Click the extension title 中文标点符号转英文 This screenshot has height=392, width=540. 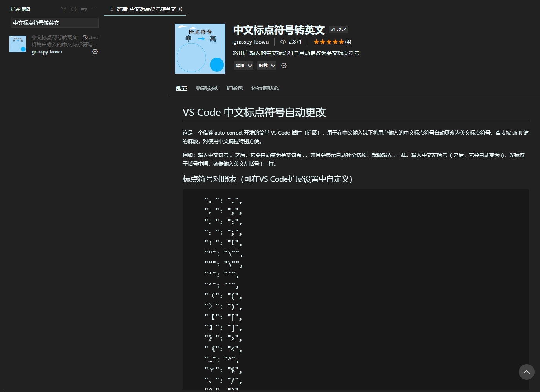point(279,30)
